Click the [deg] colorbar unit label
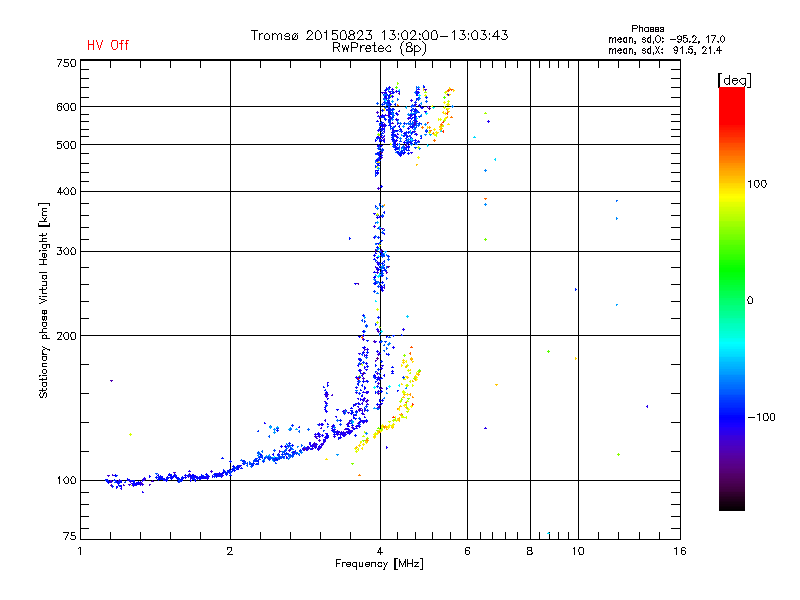 [734, 80]
